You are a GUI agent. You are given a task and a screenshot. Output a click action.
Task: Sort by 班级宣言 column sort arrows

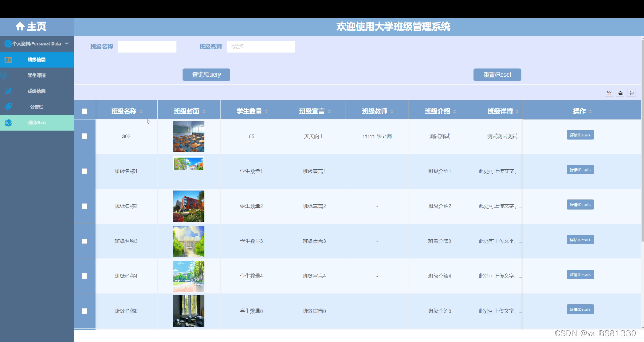point(330,111)
